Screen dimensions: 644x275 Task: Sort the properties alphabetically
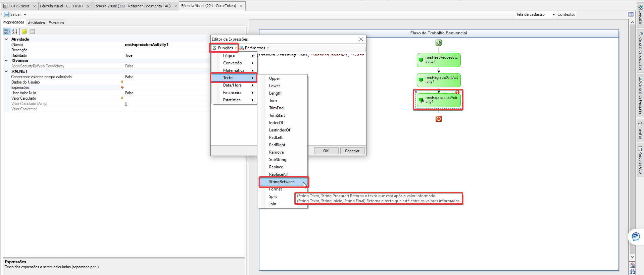click(14, 32)
